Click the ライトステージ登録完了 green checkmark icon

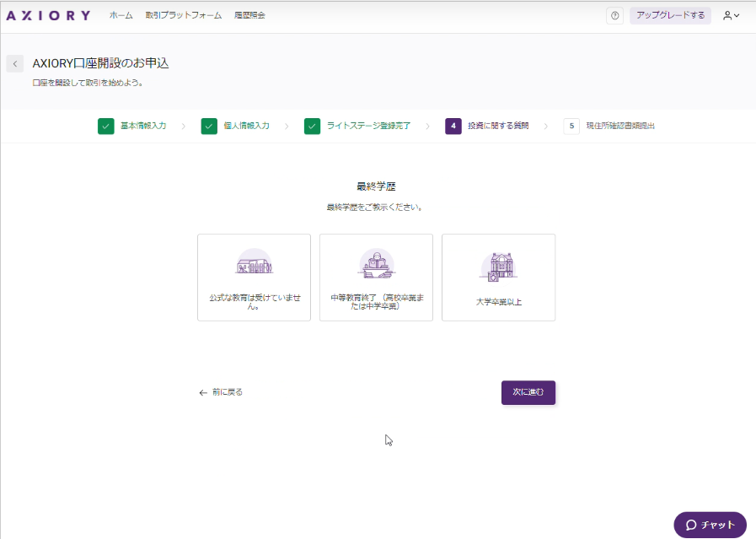point(312,127)
